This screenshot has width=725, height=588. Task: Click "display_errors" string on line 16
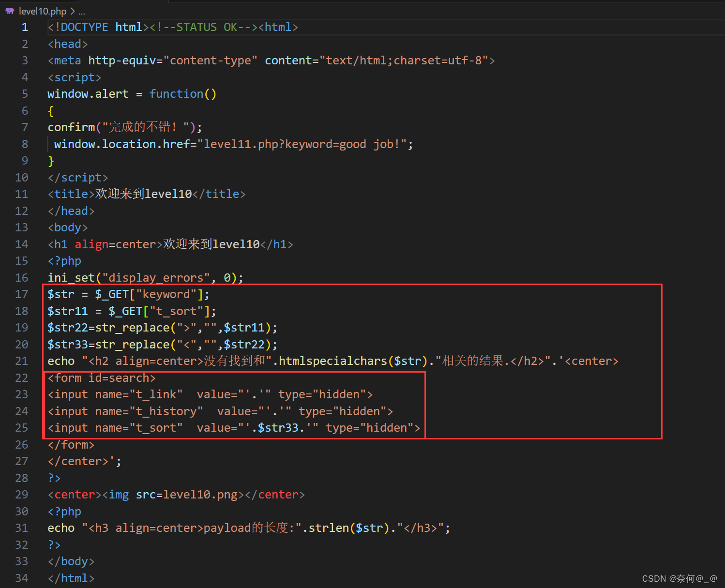pos(156,278)
